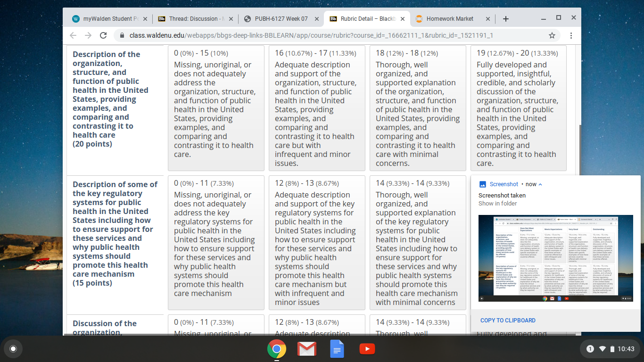Bookmark this page with star icon
644x362 pixels.
point(552,35)
